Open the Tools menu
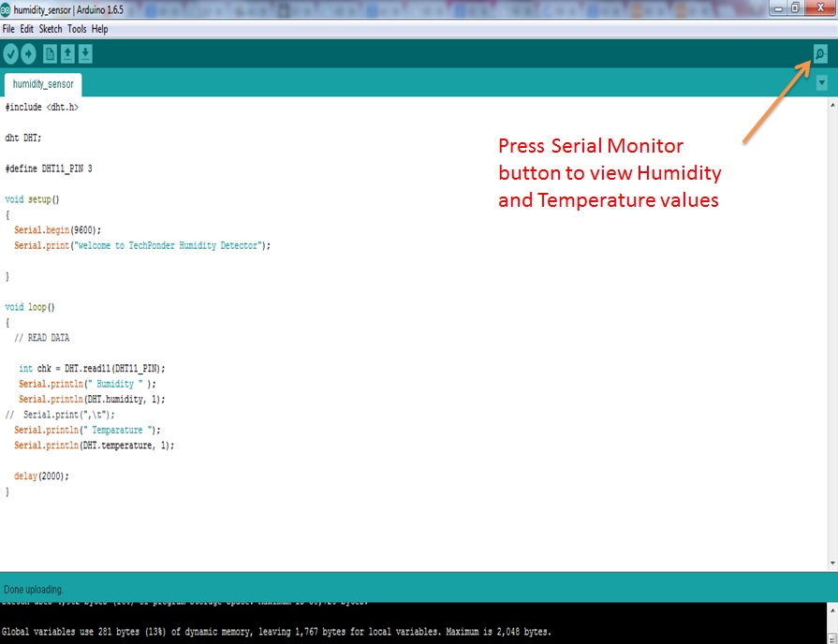This screenshot has width=838, height=644. pos(77,29)
